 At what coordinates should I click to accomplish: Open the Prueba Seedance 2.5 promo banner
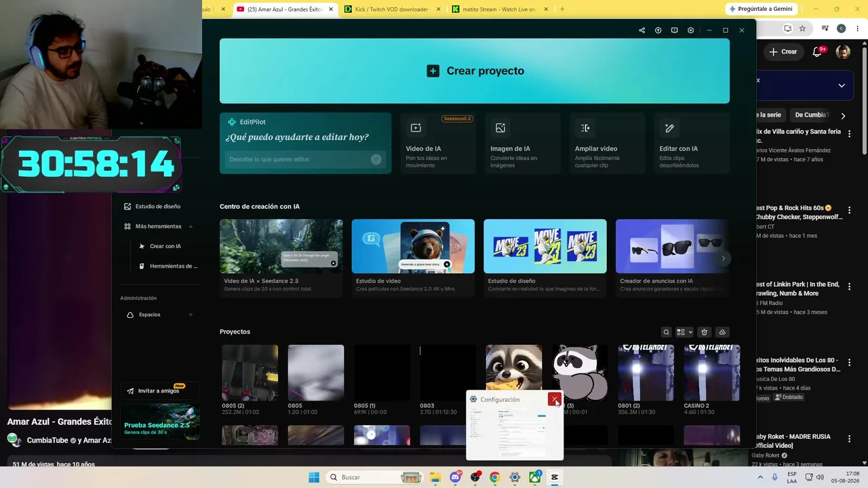(160, 422)
